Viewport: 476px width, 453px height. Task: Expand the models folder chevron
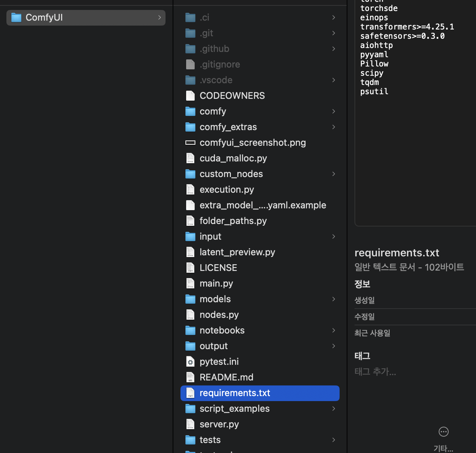tap(334, 299)
